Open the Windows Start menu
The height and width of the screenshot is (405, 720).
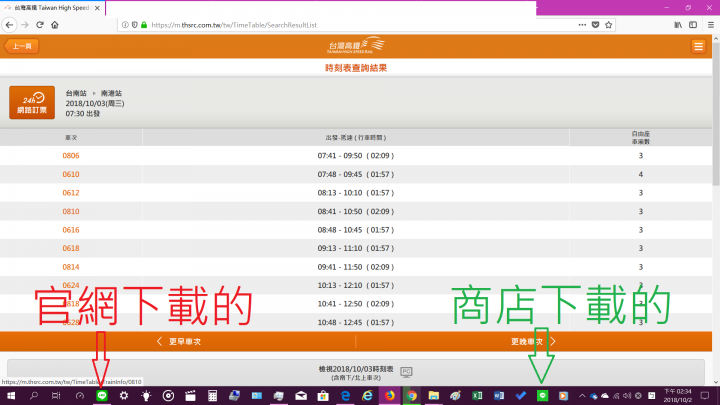click(11, 396)
